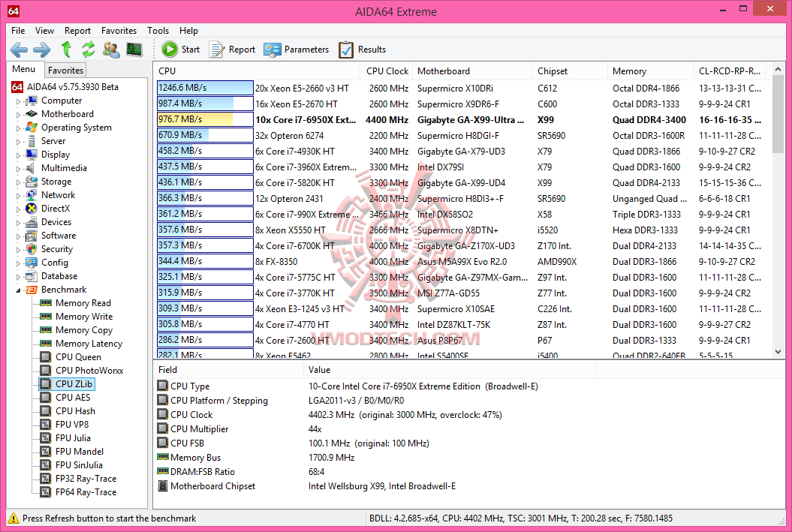792x532 pixels.
Task: Switch to the Favorites tab
Action: (65, 71)
